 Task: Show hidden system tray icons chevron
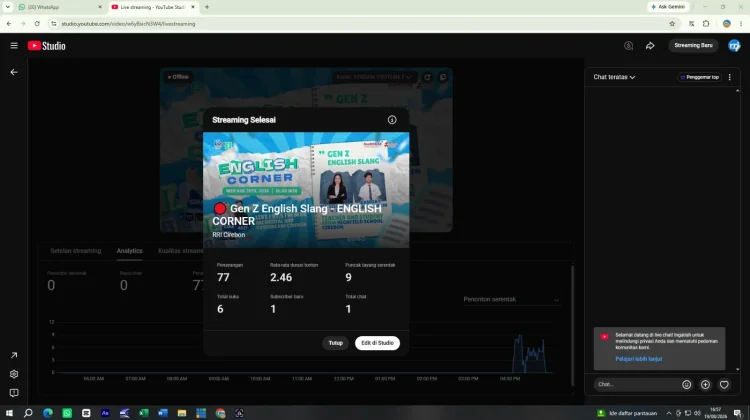pyautogui.click(x=669, y=413)
